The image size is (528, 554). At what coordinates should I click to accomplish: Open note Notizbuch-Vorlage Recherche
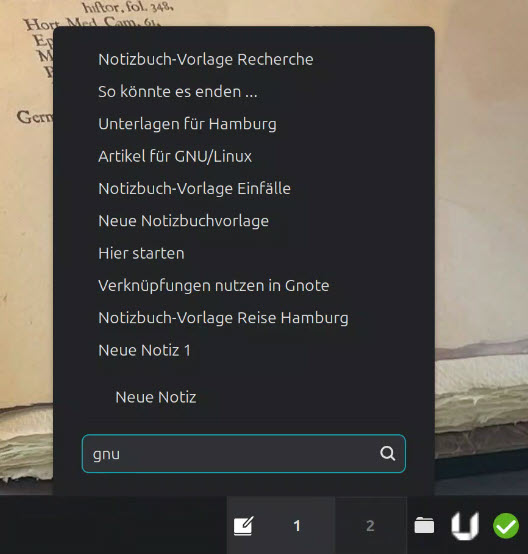point(206,59)
